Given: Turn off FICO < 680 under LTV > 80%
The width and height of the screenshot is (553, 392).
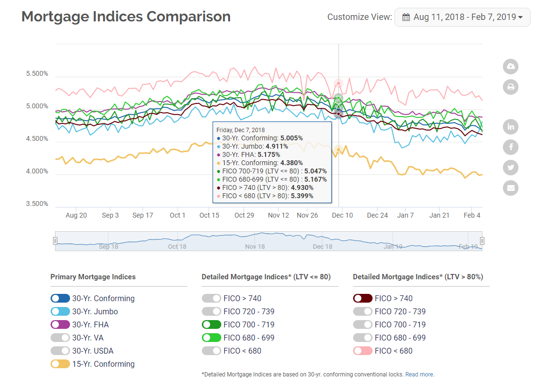Looking at the screenshot, I should pyautogui.click(x=363, y=351).
